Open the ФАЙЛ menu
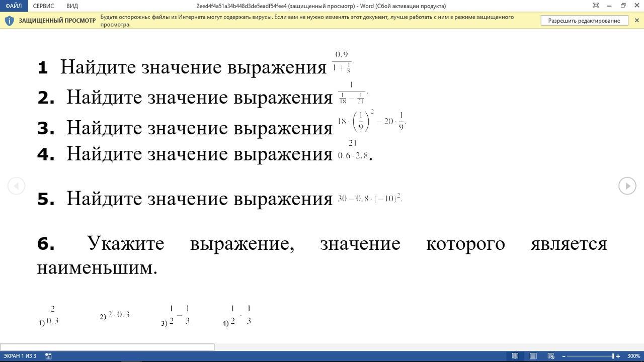This screenshot has width=644, height=362. tap(14, 6)
